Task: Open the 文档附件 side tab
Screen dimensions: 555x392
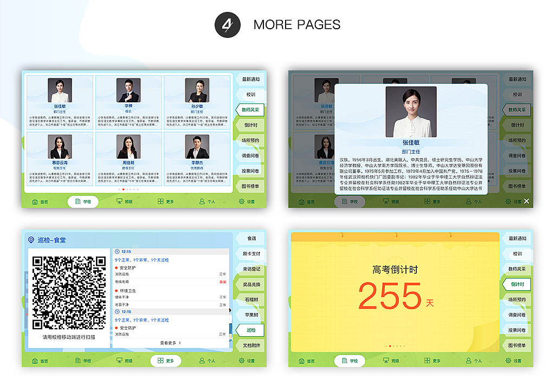Action: (x=250, y=345)
